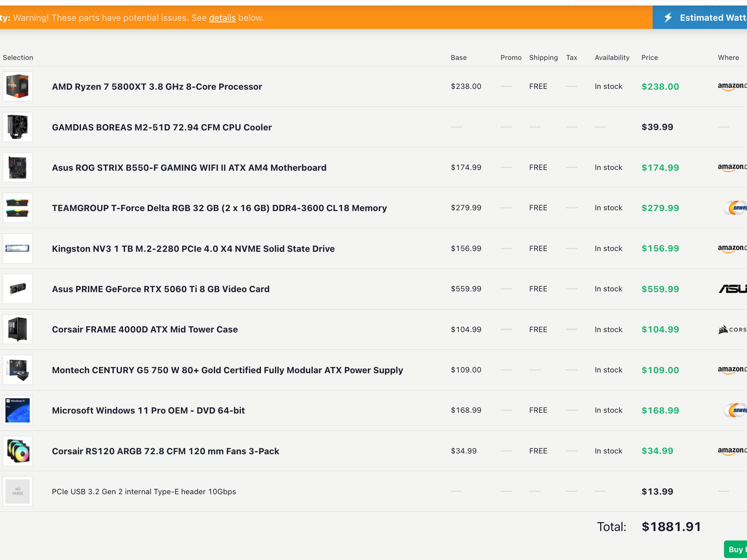Click the green $279.99 memory price
This screenshot has height=560, width=747.
(660, 208)
